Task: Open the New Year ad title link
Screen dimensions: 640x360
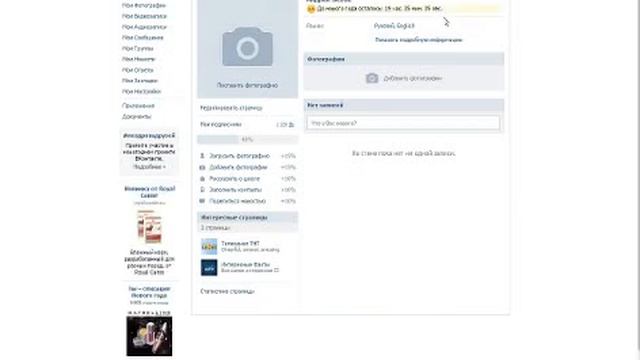Action: [149, 292]
